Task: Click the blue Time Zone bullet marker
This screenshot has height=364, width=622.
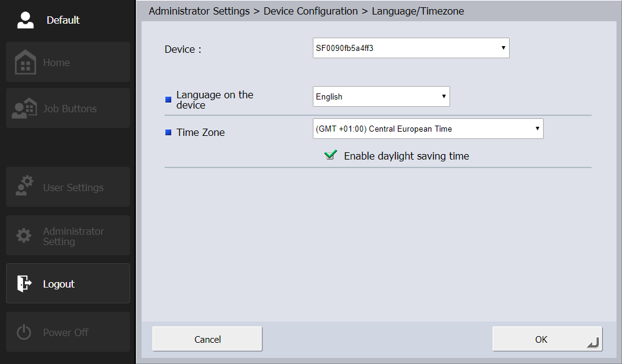Action: (x=168, y=132)
